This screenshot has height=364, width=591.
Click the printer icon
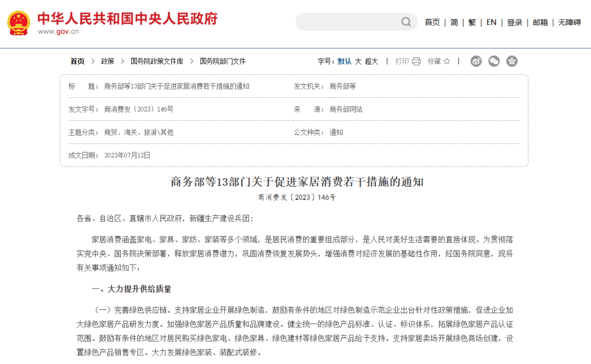pos(416,61)
